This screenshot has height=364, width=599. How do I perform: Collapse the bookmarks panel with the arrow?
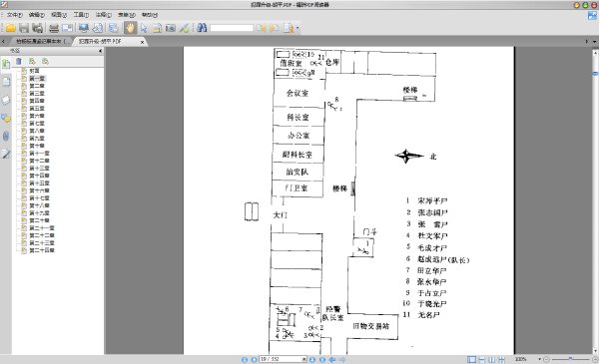coord(101,51)
